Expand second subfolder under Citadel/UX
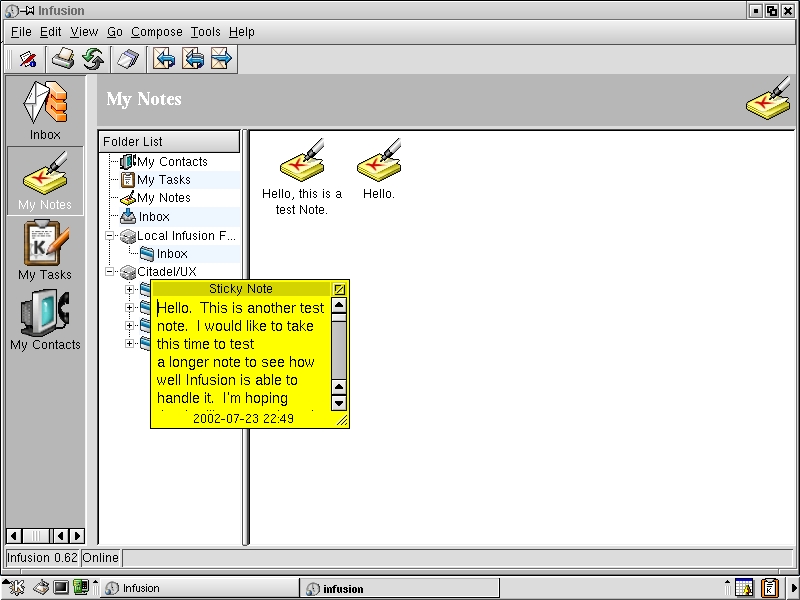 129,308
